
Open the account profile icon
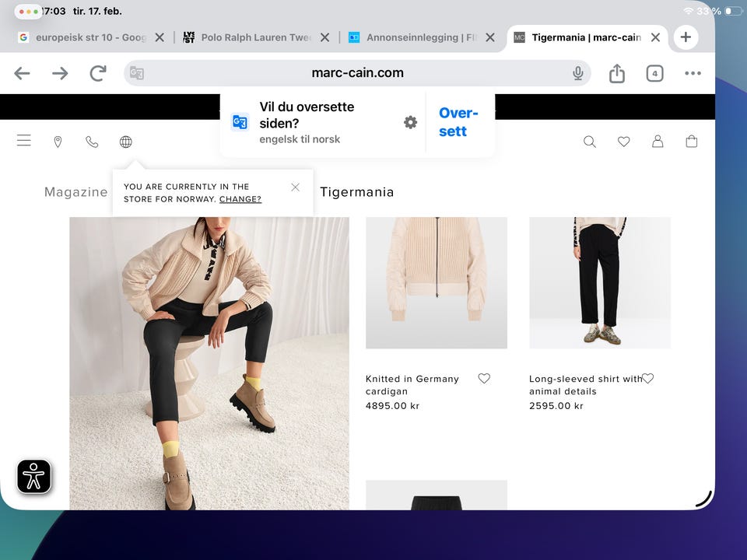click(x=658, y=141)
